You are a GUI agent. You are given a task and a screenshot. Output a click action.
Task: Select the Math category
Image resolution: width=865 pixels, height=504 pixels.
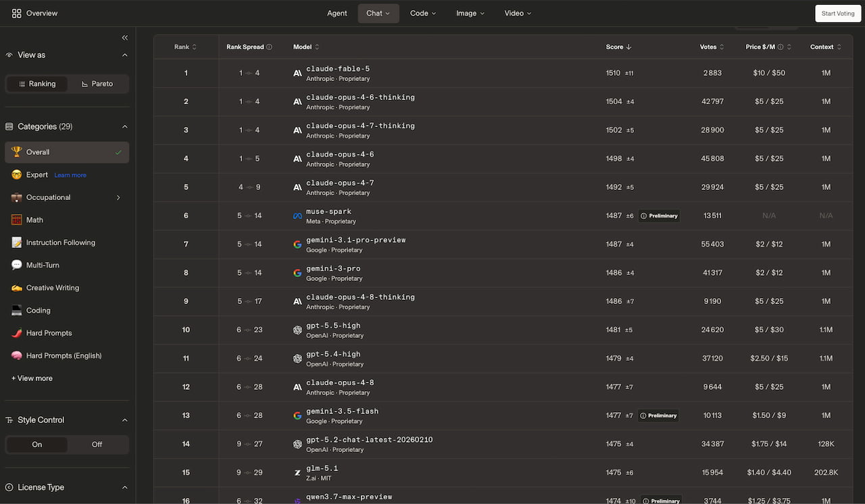click(67, 220)
